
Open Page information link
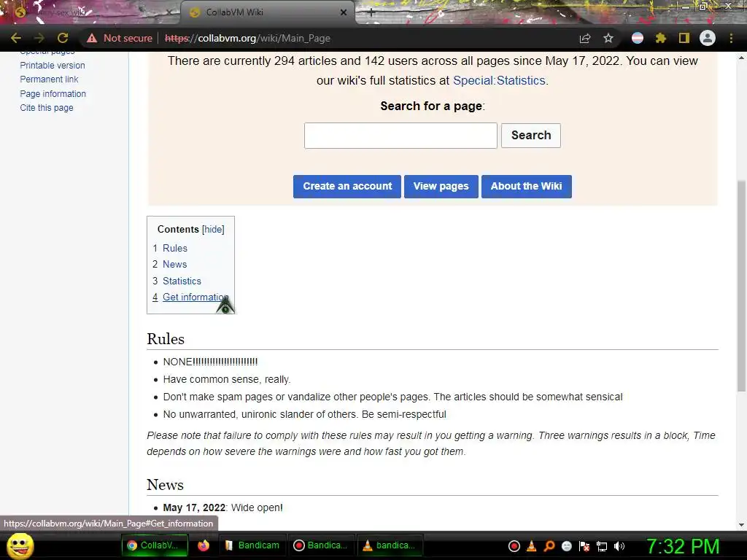pyautogui.click(x=53, y=94)
